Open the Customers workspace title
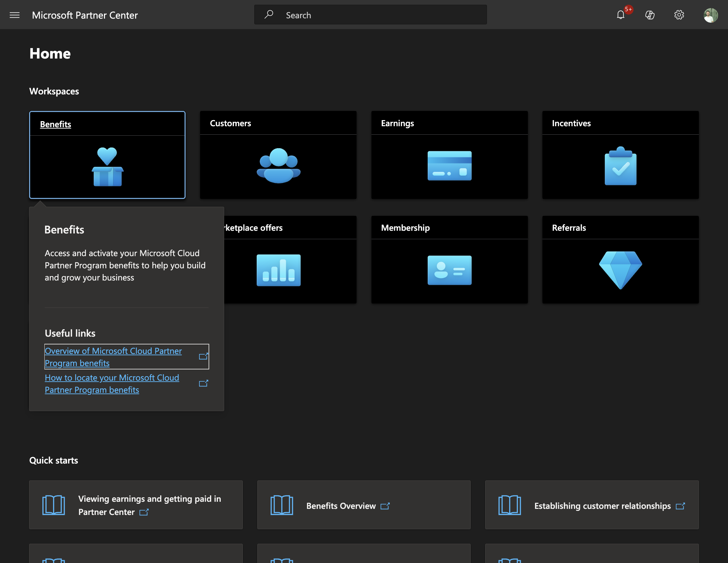The width and height of the screenshot is (728, 563). coord(230,123)
